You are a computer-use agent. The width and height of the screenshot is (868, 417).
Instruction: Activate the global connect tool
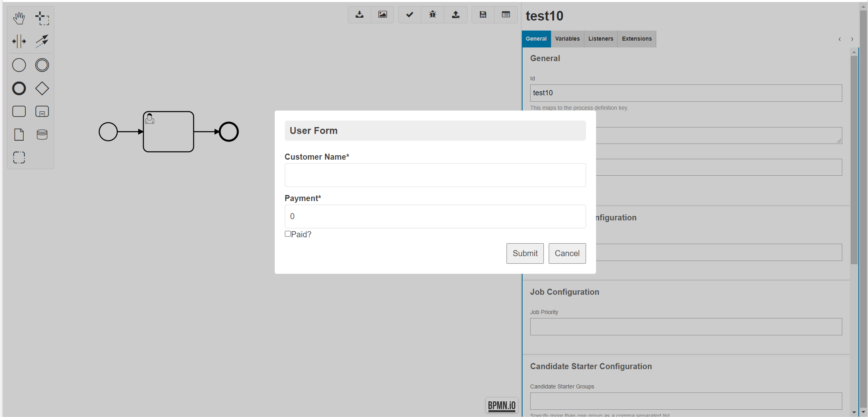(x=42, y=41)
